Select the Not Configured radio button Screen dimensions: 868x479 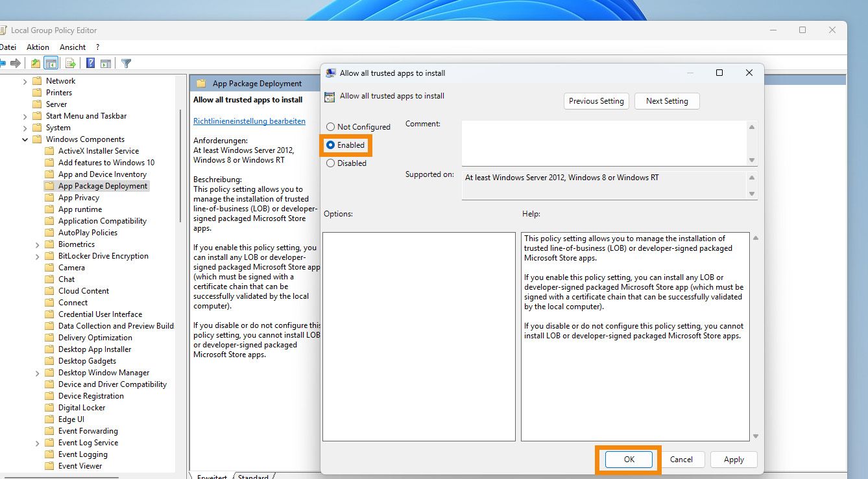click(x=331, y=127)
